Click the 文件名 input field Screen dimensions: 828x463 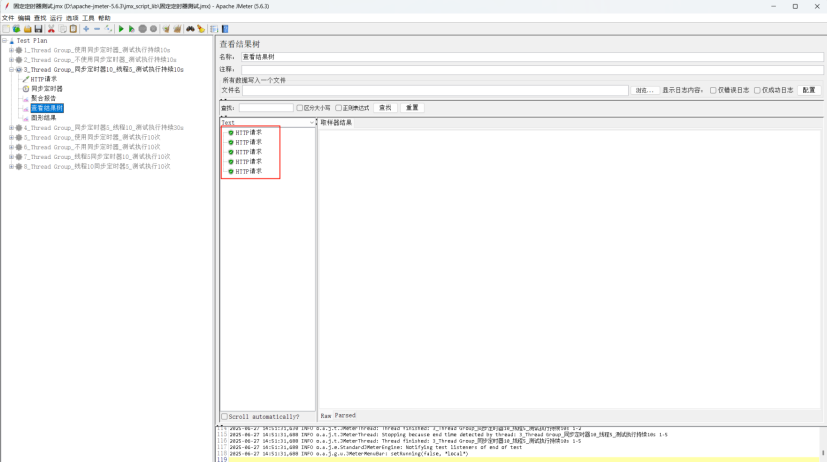point(435,90)
